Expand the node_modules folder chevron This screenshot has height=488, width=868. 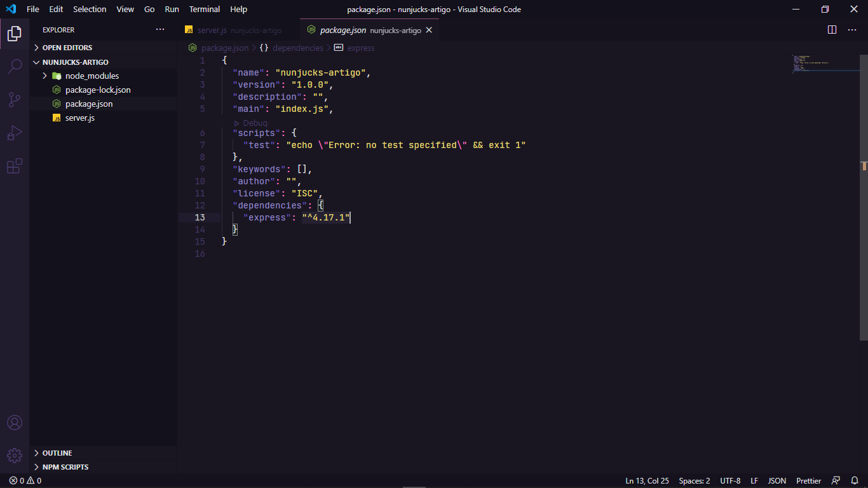pyautogui.click(x=45, y=76)
